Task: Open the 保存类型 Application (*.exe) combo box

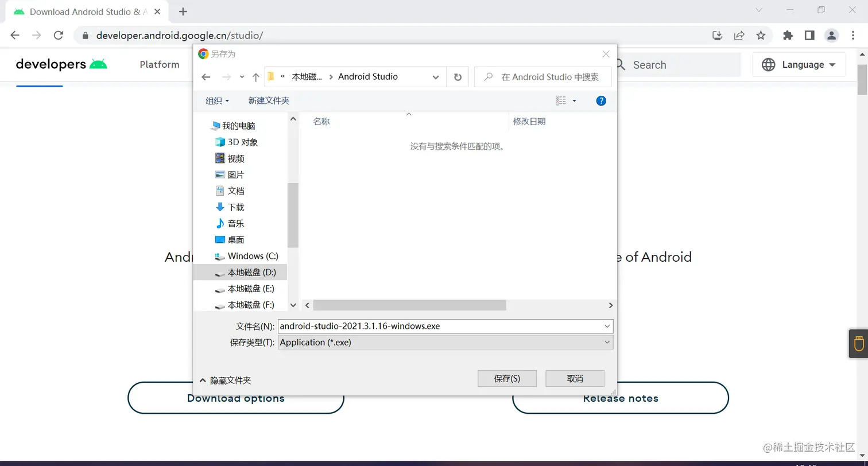Action: tap(445, 342)
